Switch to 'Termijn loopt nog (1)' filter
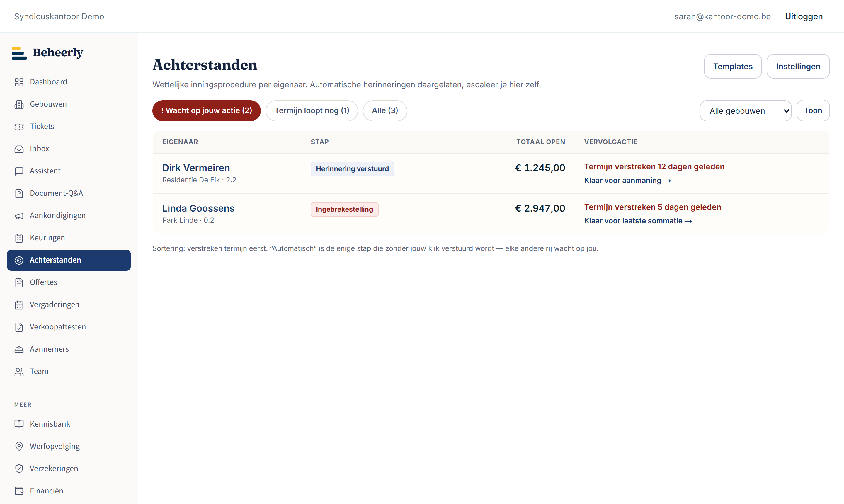Screen dimensions: 844x504 tap(312, 111)
